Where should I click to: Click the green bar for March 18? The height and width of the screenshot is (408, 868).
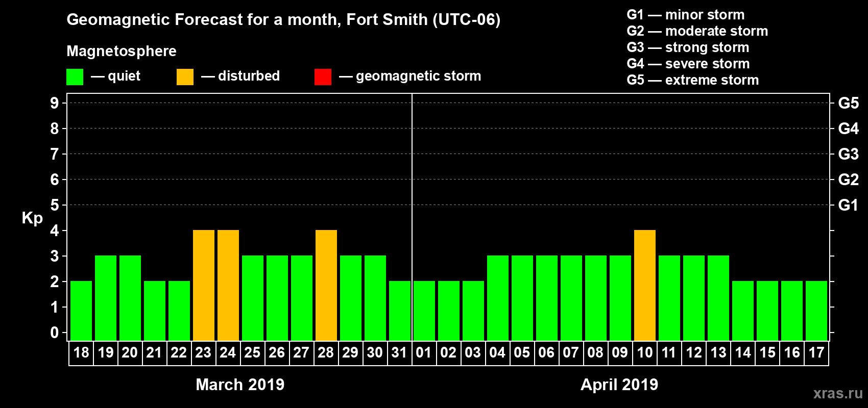81,311
